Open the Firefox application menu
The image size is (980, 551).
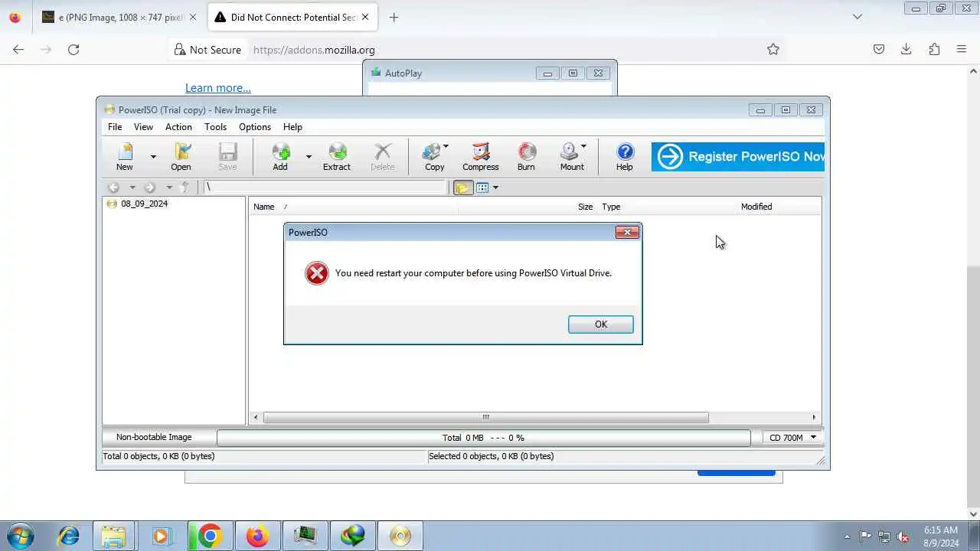(962, 50)
